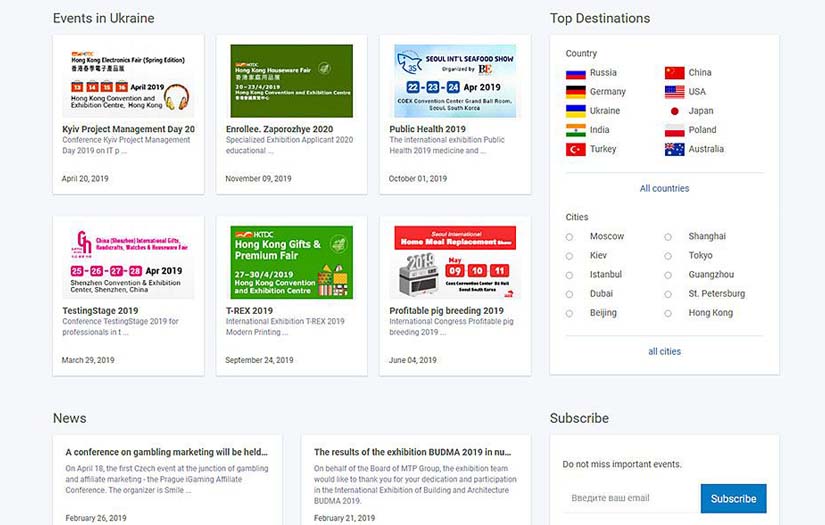
Task: Select the Hong Kong radio button
Action: click(x=668, y=314)
